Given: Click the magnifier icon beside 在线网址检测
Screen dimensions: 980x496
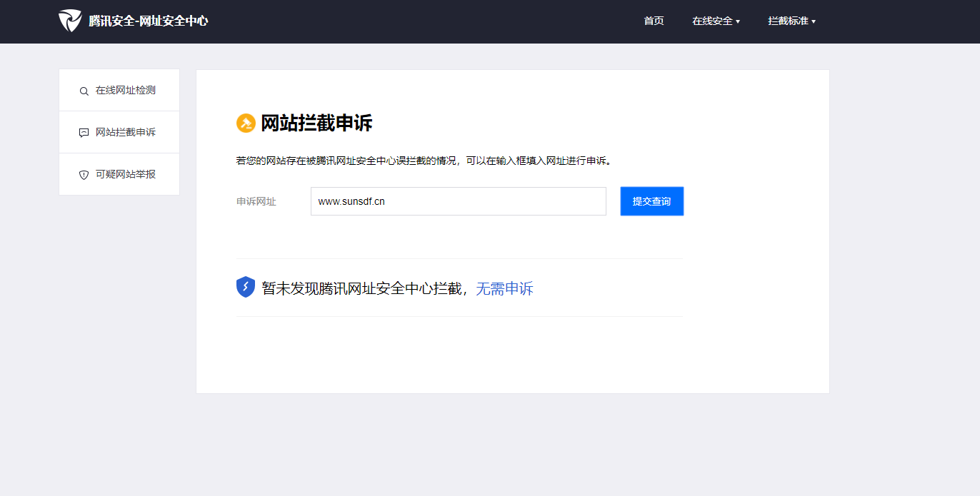Looking at the screenshot, I should click(84, 91).
